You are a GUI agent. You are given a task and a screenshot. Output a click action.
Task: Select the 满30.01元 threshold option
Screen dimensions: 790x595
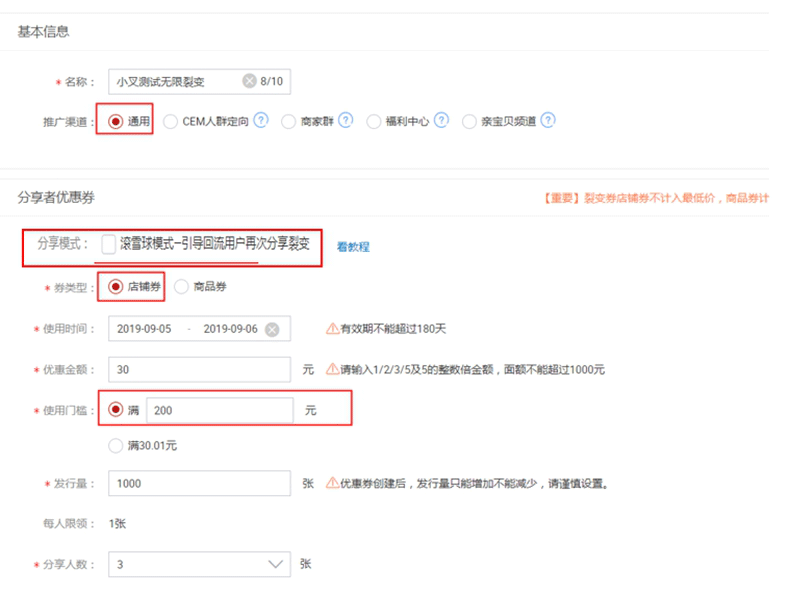116,445
